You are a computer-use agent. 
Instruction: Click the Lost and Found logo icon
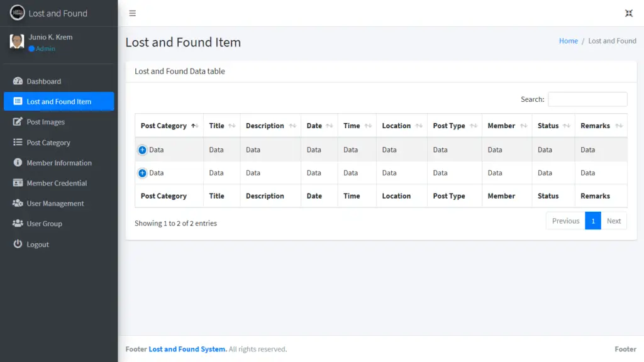click(x=17, y=13)
